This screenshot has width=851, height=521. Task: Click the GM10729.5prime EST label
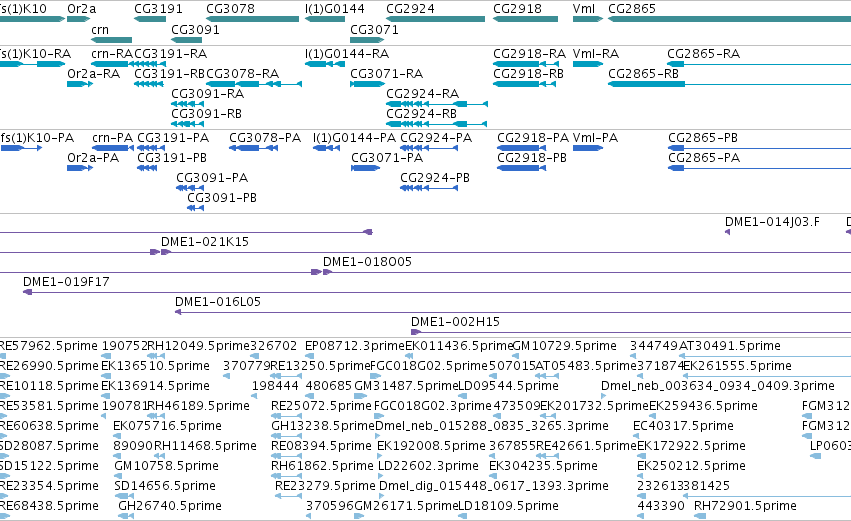[x=564, y=346]
